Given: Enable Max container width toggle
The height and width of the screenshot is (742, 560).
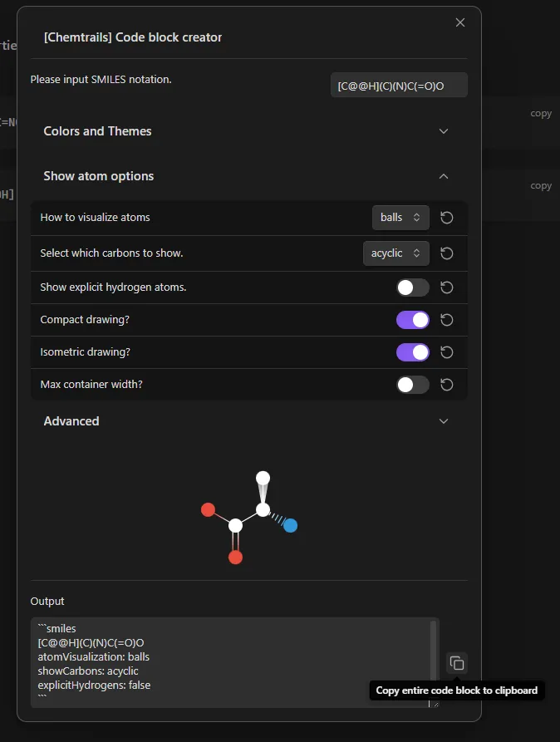Looking at the screenshot, I should tap(413, 384).
